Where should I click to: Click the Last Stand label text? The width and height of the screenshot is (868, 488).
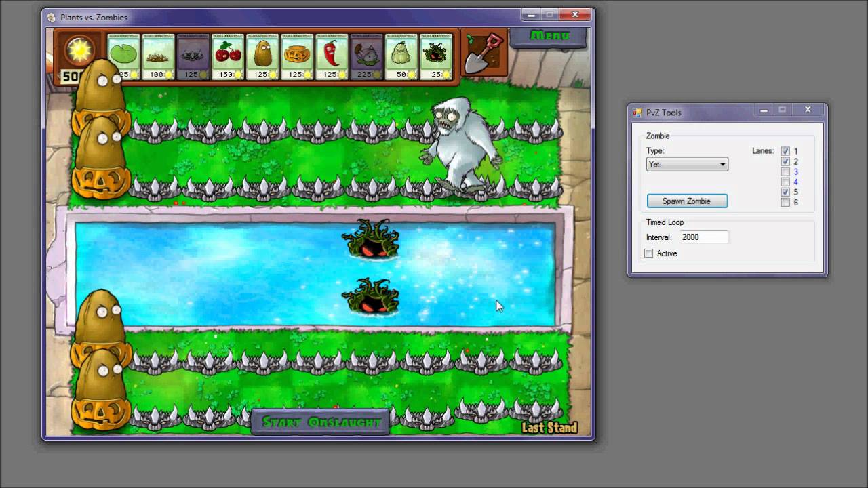[x=549, y=428]
